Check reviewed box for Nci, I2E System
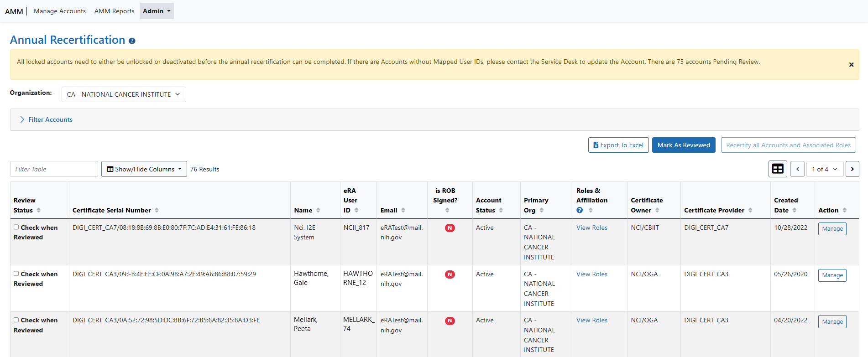The width and height of the screenshot is (868, 357). 16,227
